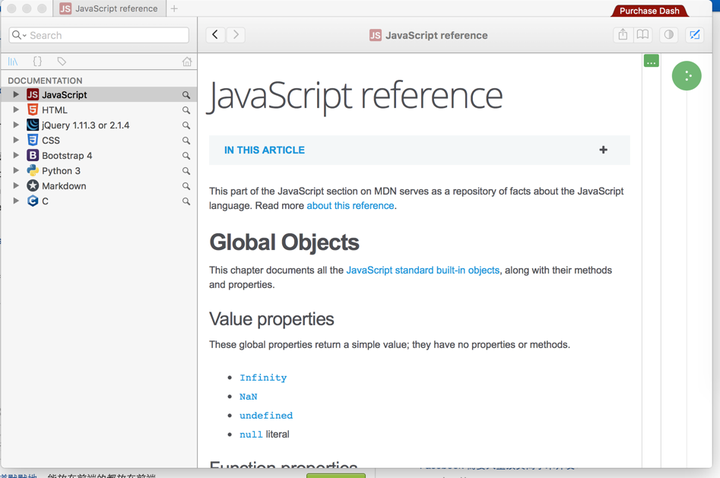Viewport: 720px width, 478px height.
Task: Click the home icon in sidebar
Action: pyautogui.click(x=187, y=62)
